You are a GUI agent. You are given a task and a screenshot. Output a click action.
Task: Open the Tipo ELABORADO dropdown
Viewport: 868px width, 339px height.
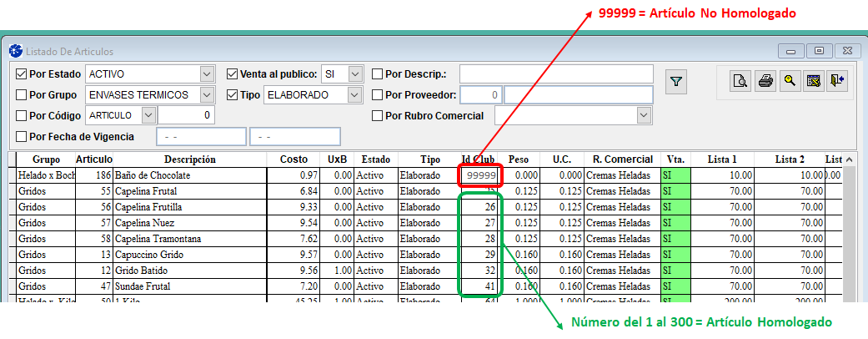point(355,94)
